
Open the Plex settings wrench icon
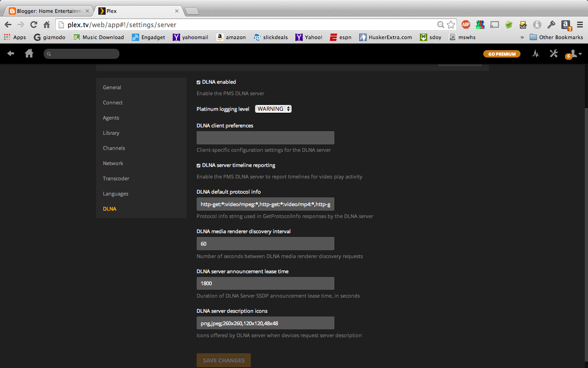pos(554,53)
